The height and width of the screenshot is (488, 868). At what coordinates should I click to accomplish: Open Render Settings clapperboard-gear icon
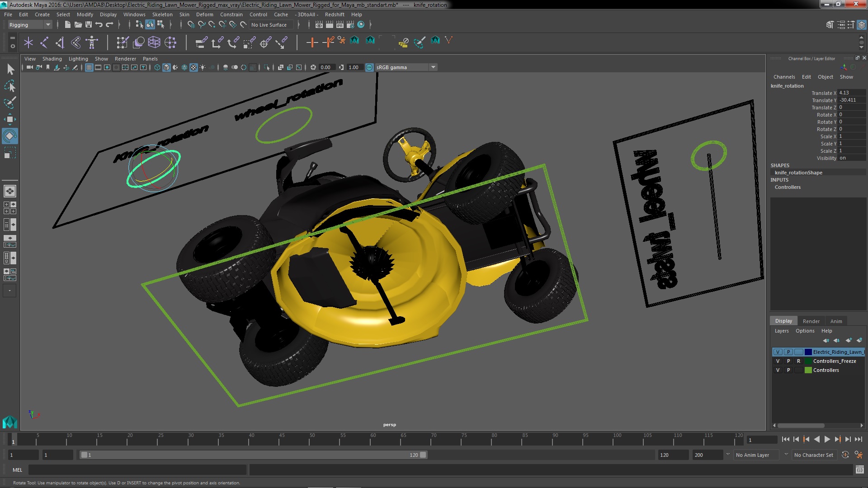pos(350,24)
